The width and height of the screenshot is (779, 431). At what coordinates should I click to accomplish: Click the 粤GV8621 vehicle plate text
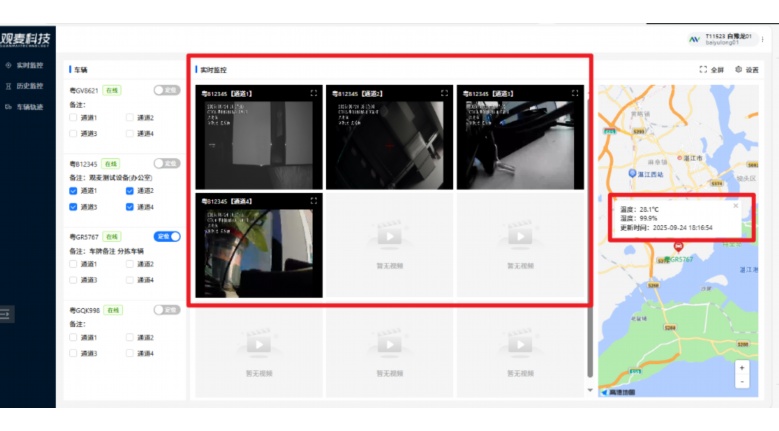(x=84, y=90)
